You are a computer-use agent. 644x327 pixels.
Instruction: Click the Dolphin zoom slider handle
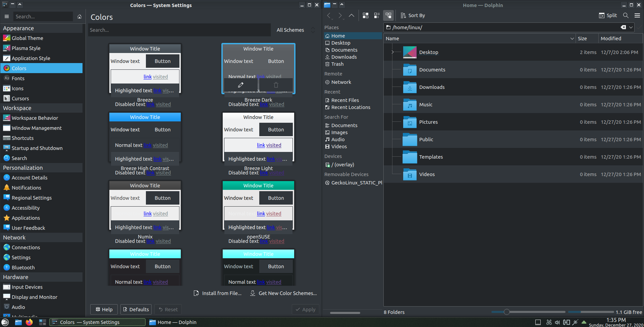506,312
